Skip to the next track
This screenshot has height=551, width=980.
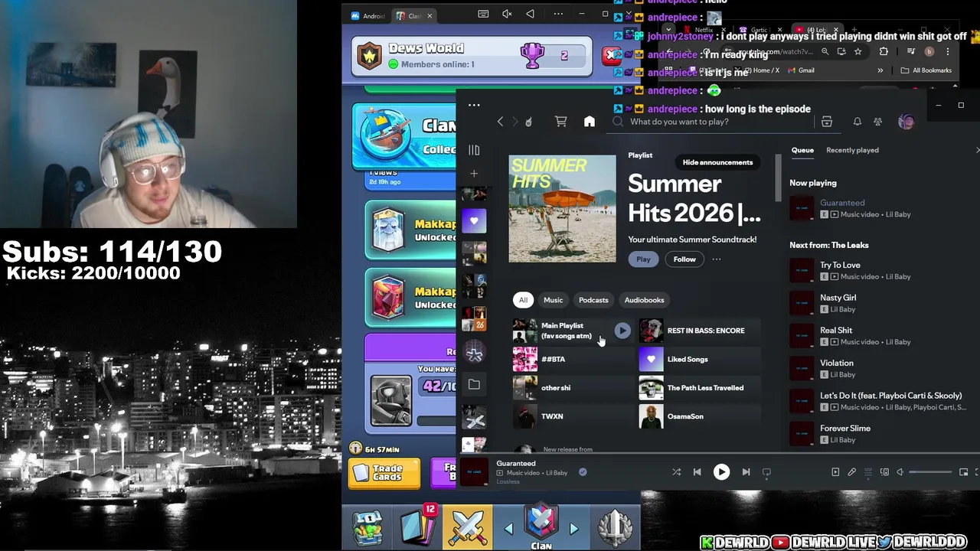[746, 472]
